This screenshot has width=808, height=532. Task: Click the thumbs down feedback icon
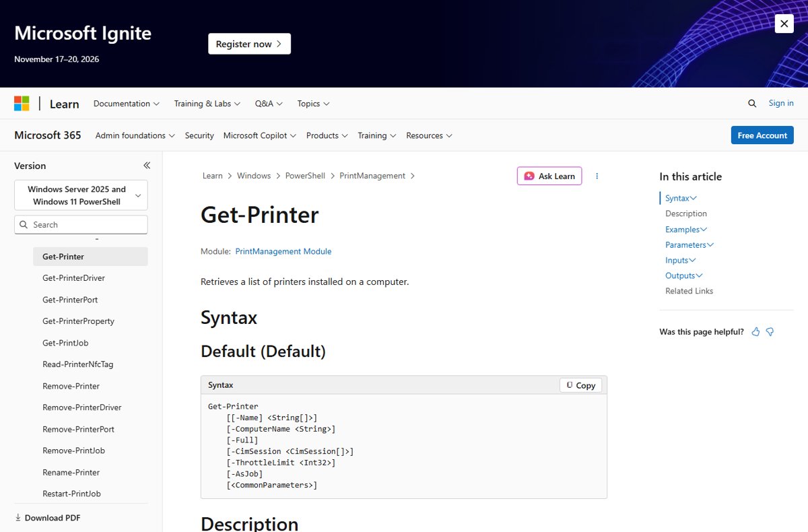[x=770, y=332]
